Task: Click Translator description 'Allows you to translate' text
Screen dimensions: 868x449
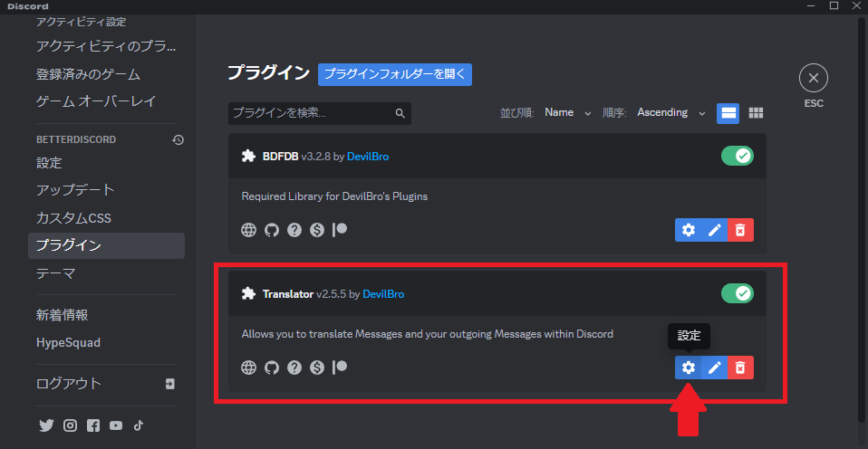Action: click(428, 334)
